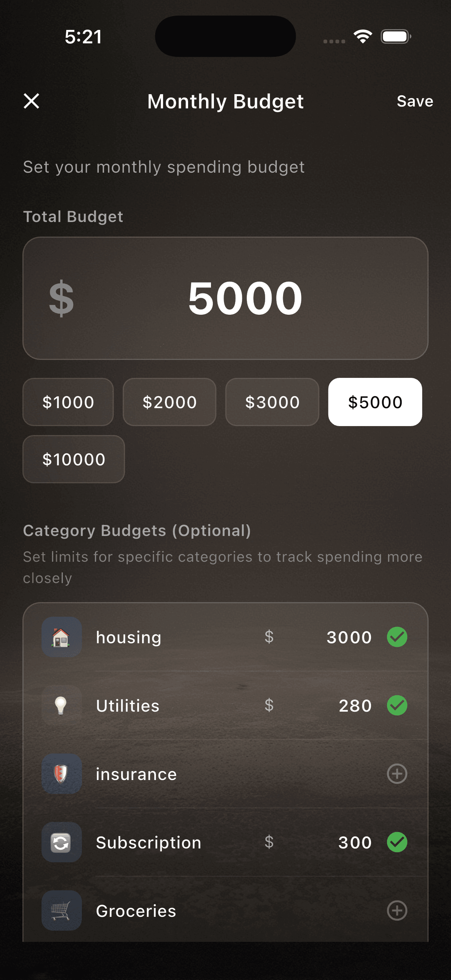This screenshot has width=451, height=980.
Task: Click the Monthly Budget title
Action: coord(225,101)
